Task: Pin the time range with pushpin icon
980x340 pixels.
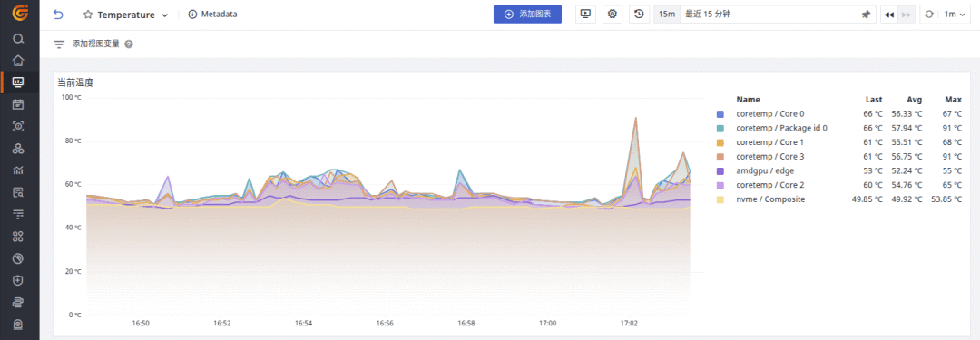Action: click(866, 15)
